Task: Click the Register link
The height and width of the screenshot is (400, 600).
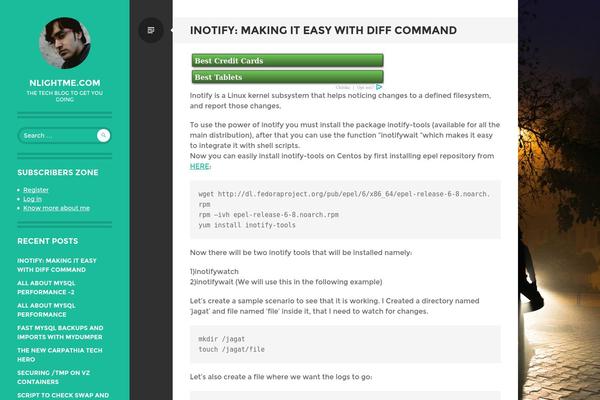Action: click(36, 189)
